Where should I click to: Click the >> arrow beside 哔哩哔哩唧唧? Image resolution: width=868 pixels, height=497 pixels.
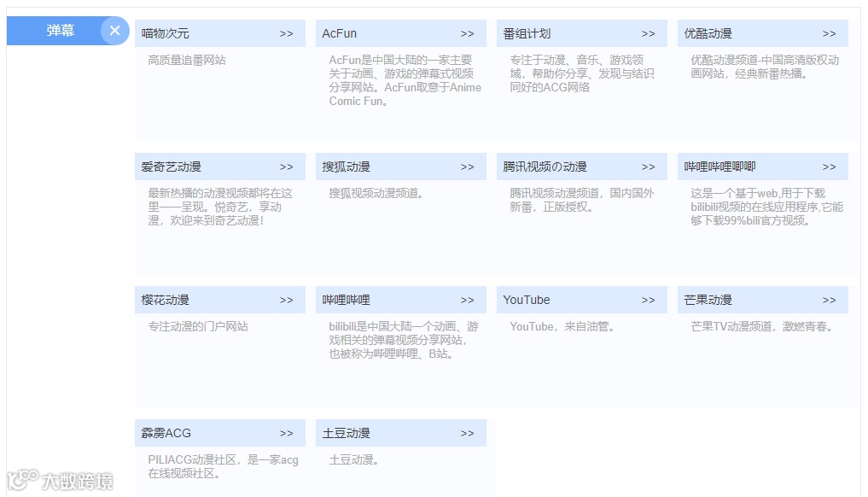(830, 167)
